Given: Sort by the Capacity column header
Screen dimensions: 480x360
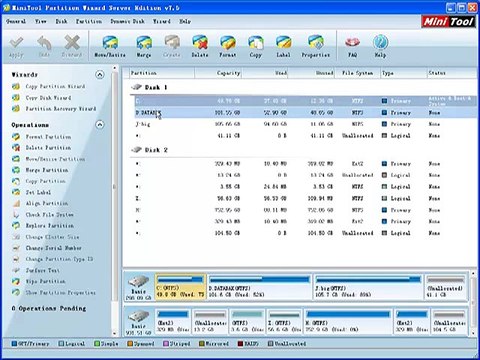Looking at the screenshot, I should coord(218,73).
